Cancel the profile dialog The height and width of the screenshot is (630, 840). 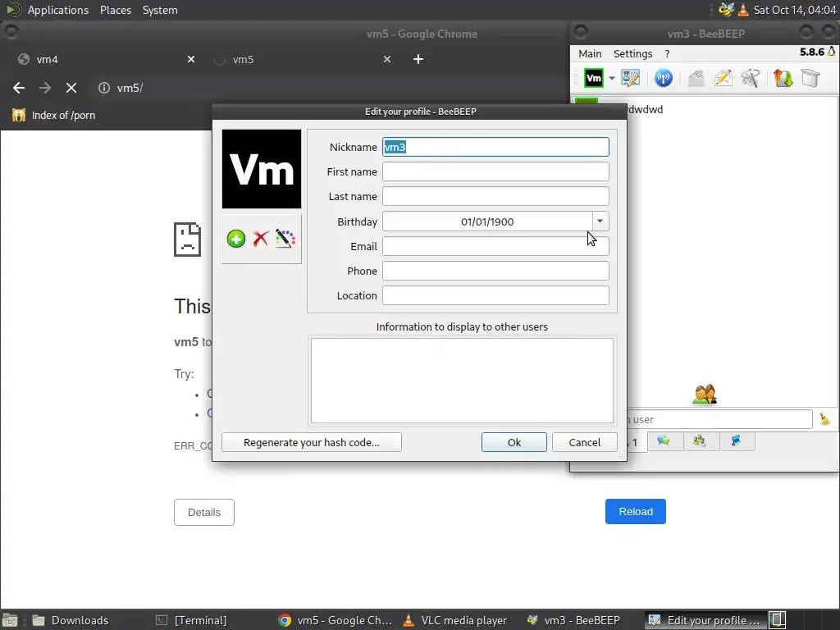click(584, 442)
